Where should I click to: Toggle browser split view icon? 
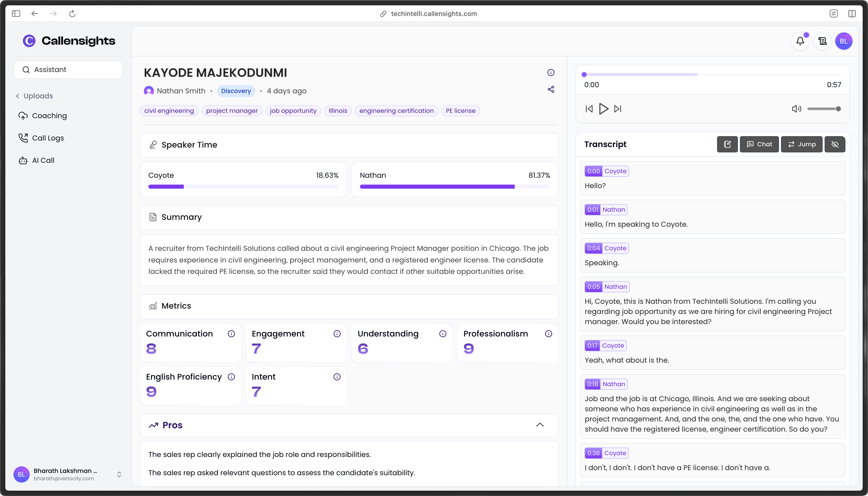click(852, 14)
